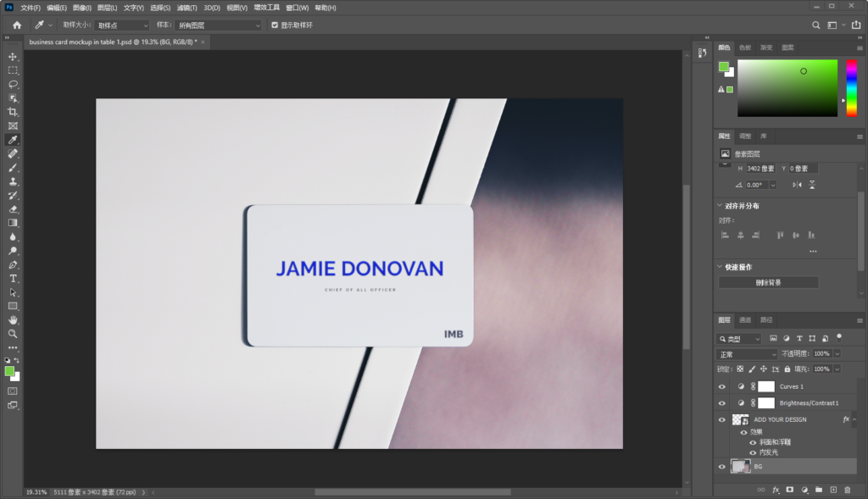The image size is (868, 499).
Task: Select the Healing Brush tool
Action: [13, 154]
